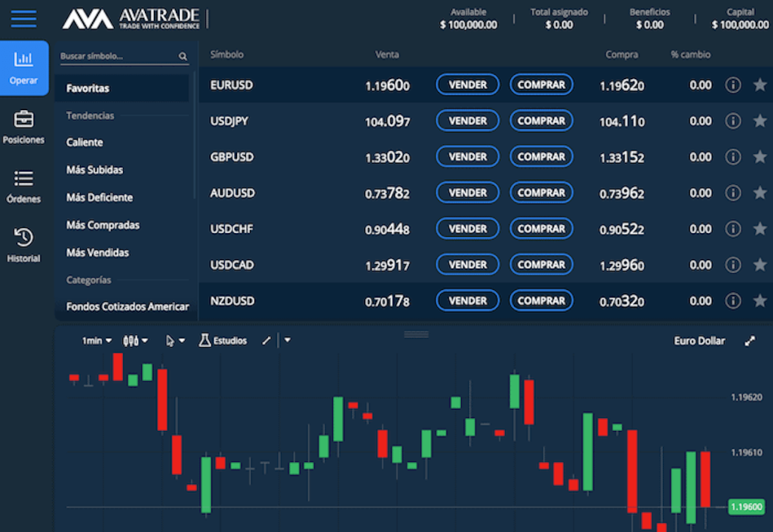This screenshot has width=773, height=532.
Task: Click COMPRAR button for USDCHF
Action: [541, 229]
